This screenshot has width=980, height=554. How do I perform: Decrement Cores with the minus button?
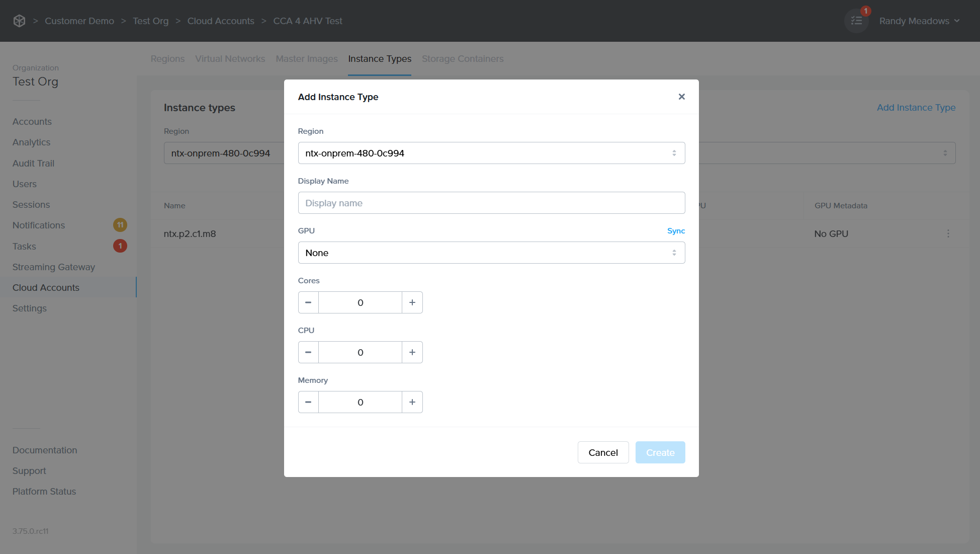[x=308, y=302]
